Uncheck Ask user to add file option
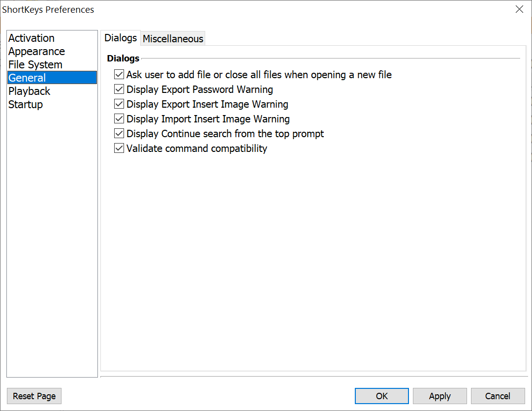 point(119,75)
